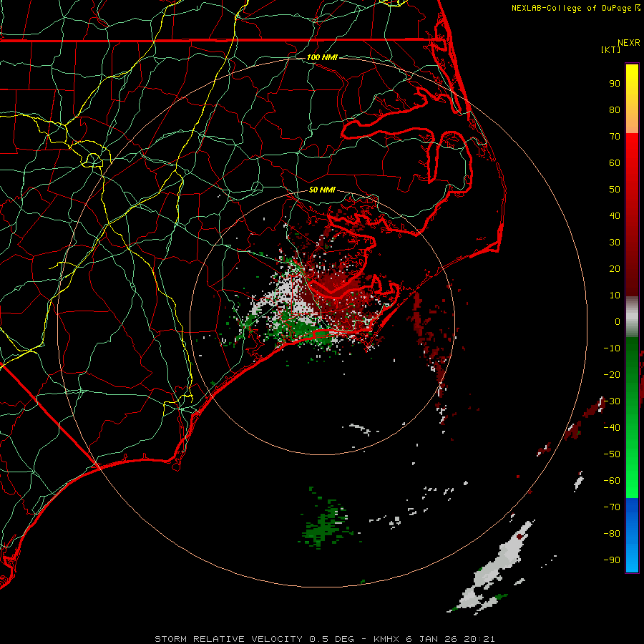Click the KMHX radar site identifier

[386, 639]
